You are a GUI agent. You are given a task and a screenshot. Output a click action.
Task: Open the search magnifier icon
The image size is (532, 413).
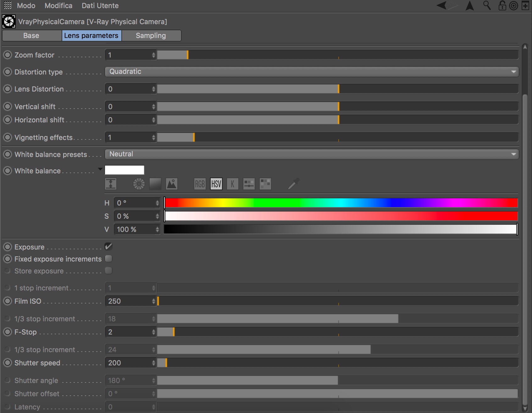[x=487, y=5]
